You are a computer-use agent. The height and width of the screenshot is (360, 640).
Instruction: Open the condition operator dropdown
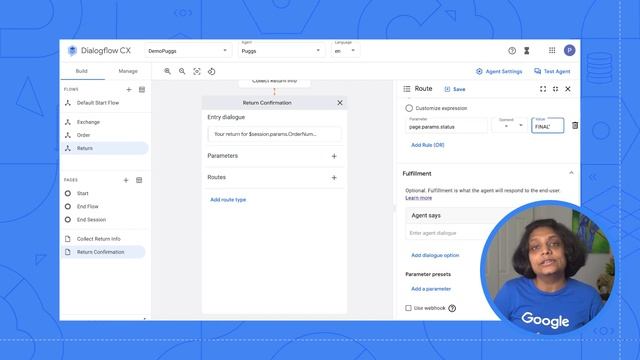(509, 125)
